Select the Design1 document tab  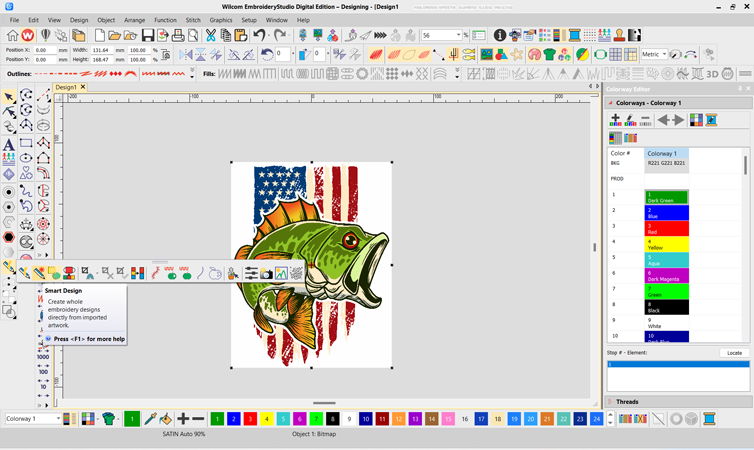66,87
